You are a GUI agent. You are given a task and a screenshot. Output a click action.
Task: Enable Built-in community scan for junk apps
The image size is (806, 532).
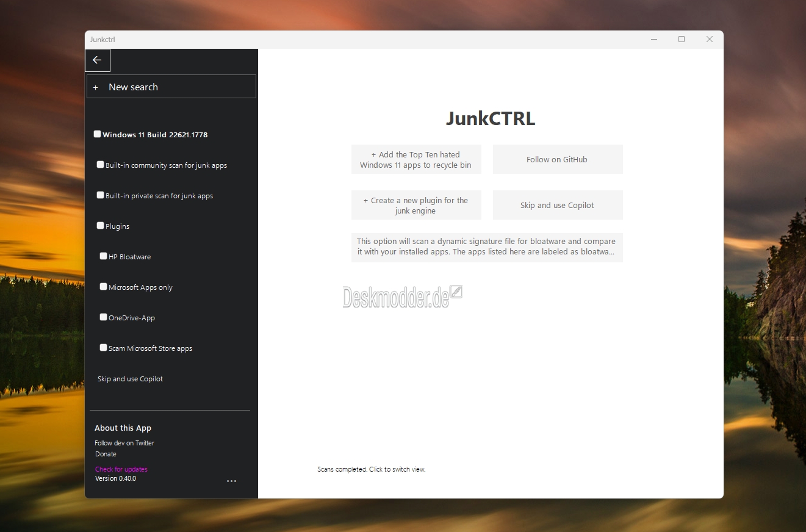click(100, 165)
